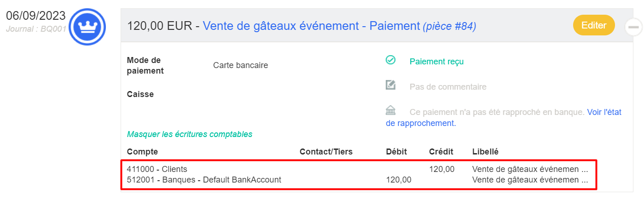This screenshot has height=200, width=644.
Task: Click the comment edit pencil icon
Action: pos(390,85)
